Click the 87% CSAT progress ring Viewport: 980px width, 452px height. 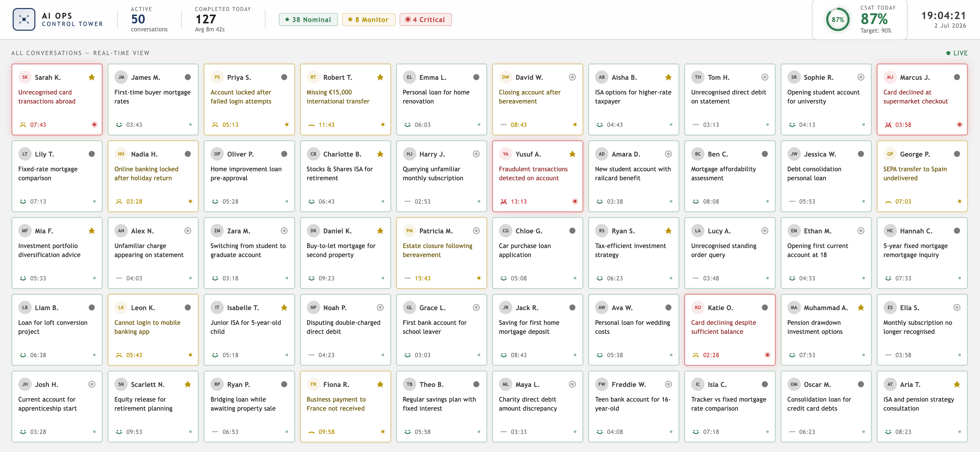click(837, 20)
